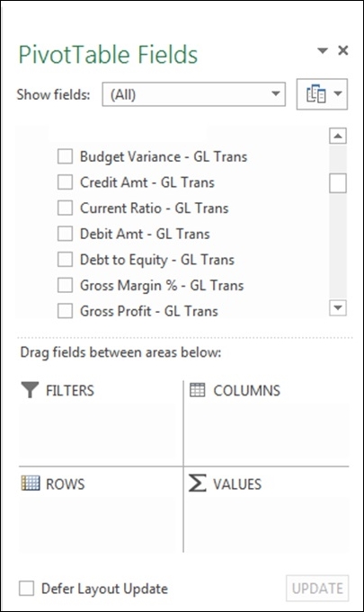Click the UPDATE button
This screenshot has width=364, height=612.
point(317,589)
